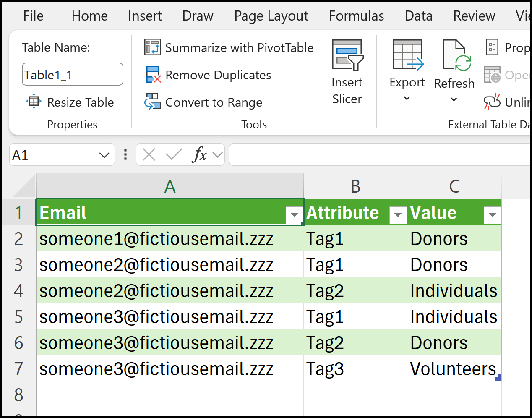
Task: Open the Email column filter dropdown
Action: pos(294,214)
